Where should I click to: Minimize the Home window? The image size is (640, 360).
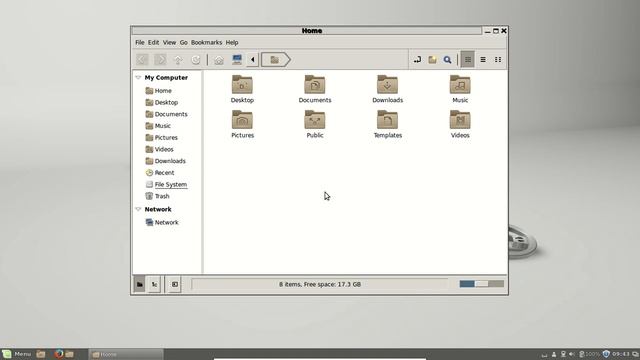coord(487,31)
